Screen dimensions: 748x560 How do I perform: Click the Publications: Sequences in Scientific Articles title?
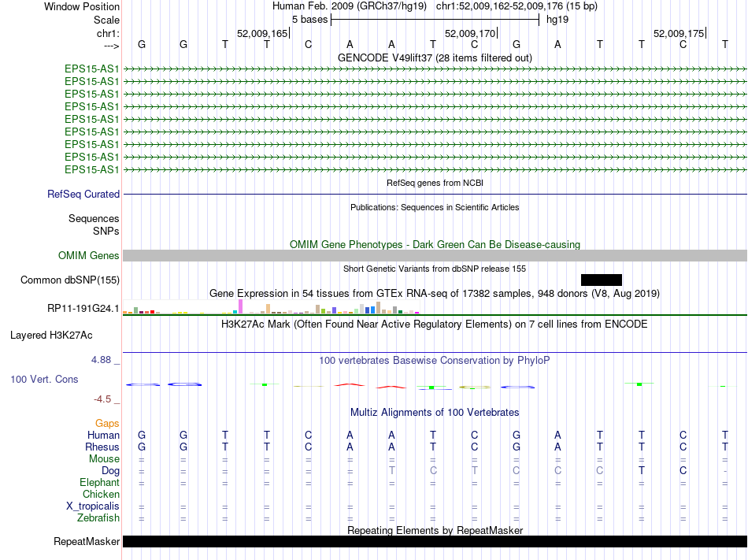click(435, 207)
